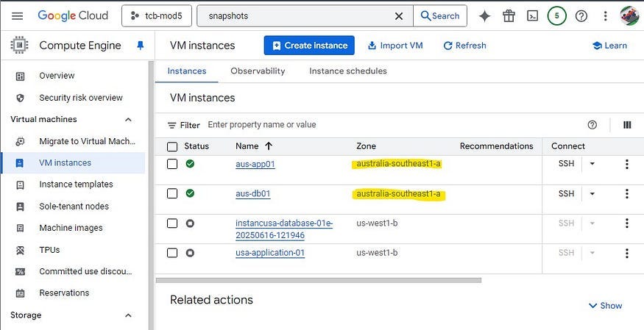
Task: Open the free trial gift icon
Action: coord(509,16)
